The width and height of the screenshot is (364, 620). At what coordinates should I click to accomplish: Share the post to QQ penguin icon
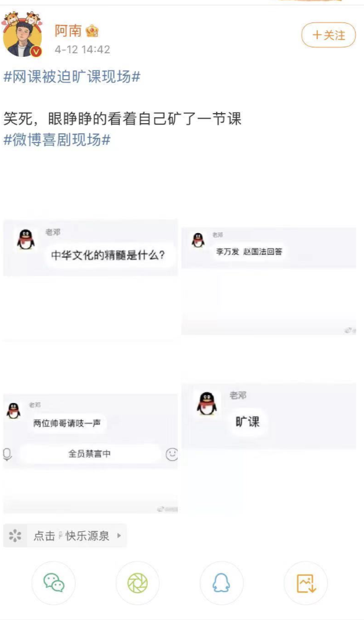click(x=222, y=583)
